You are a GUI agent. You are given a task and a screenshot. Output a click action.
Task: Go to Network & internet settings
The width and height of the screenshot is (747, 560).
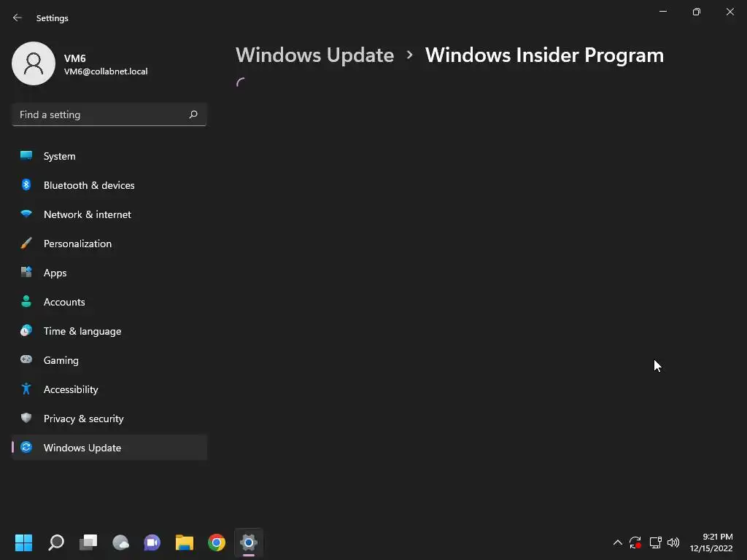109,214
